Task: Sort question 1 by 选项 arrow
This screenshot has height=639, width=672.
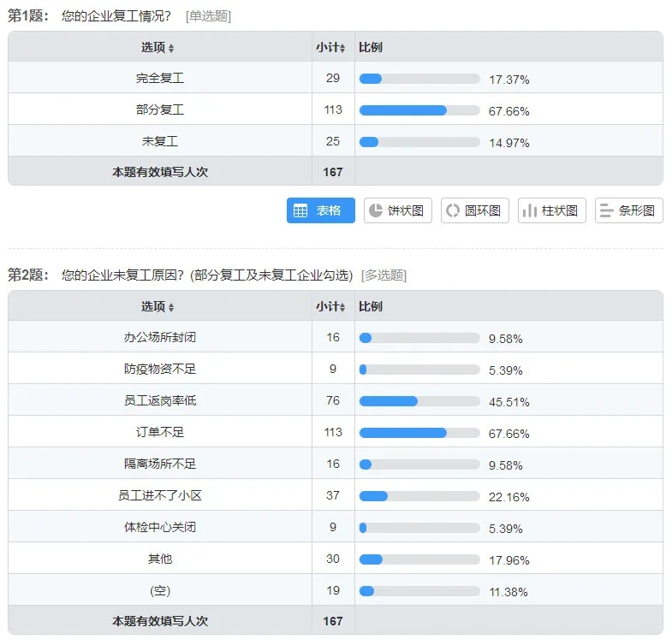Action: pyautogui.click(x=171, y=48)
